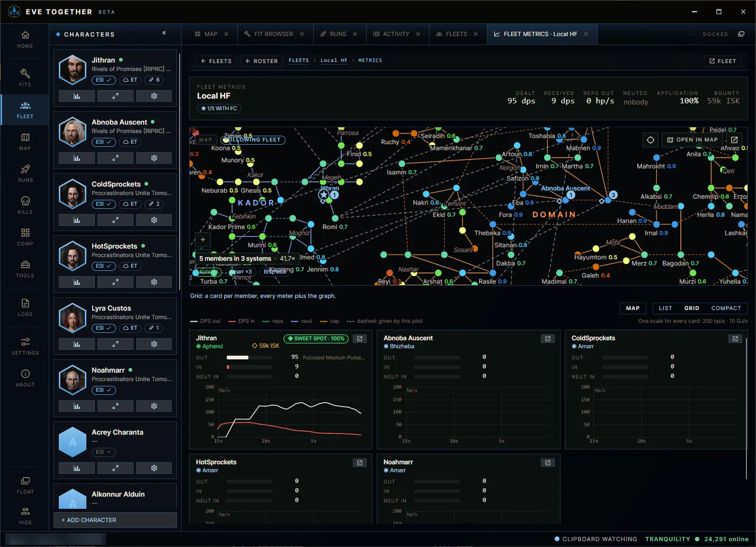Expand Abnoba Auscent's card view
Image resolution: width=756 pixels, height=547 pixels.
coord(115,158)
